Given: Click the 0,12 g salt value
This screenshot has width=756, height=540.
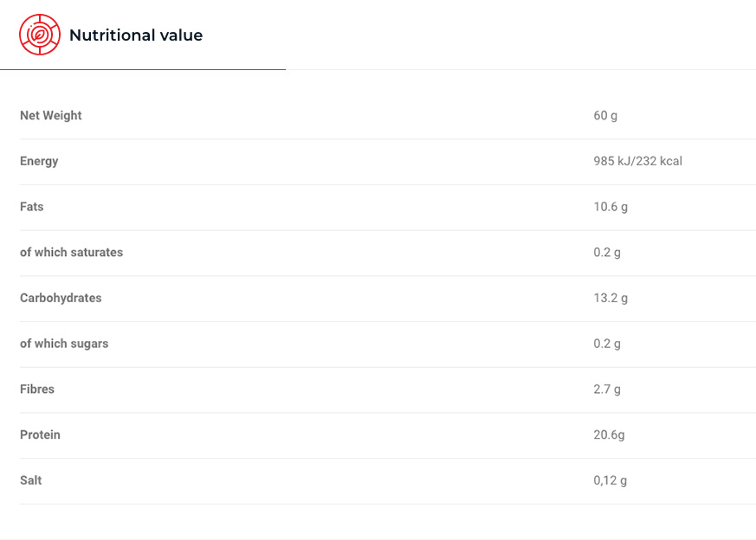Looking at the screenshot, I should coord(610,480).
